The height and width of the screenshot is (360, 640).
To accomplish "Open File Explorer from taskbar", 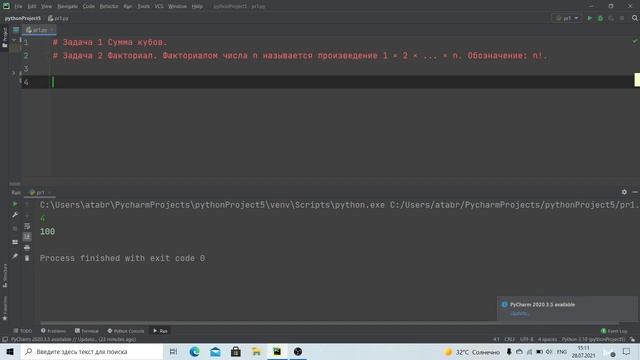I will coord(256,351).
